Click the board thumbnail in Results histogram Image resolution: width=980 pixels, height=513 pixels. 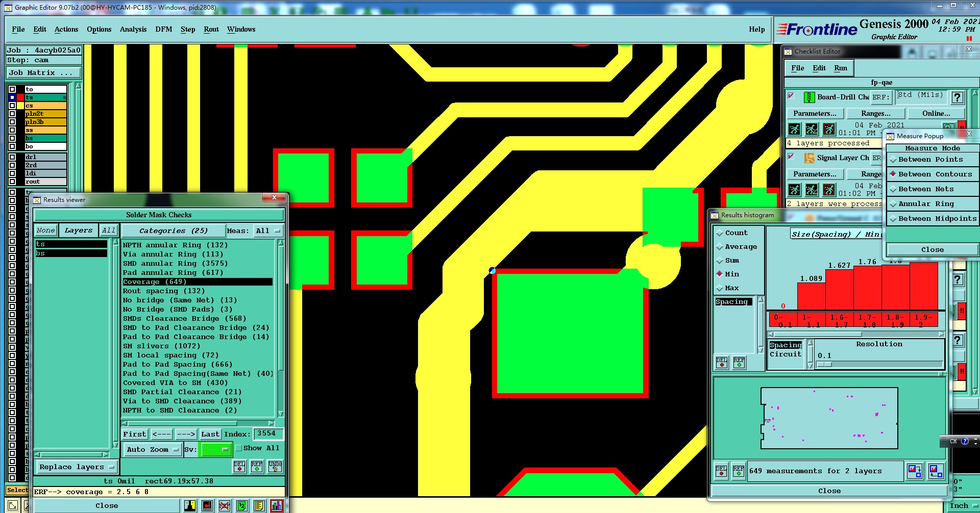829,419
